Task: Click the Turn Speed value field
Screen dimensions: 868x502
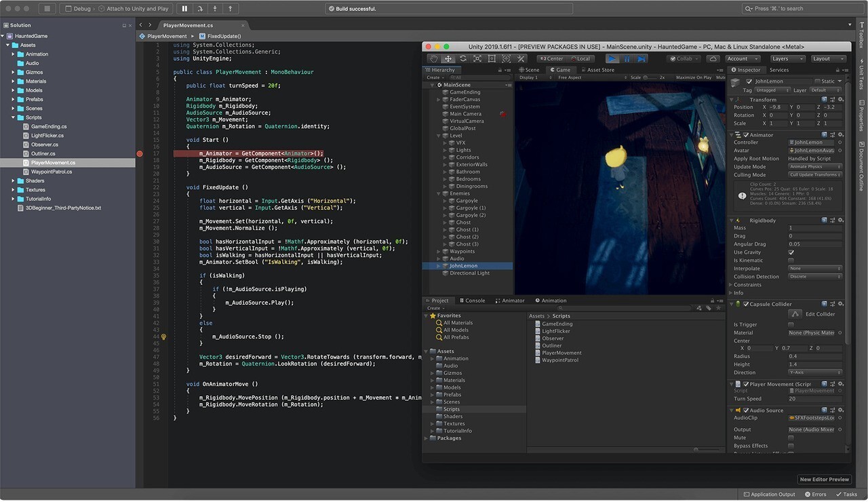Action: point(815,399)
